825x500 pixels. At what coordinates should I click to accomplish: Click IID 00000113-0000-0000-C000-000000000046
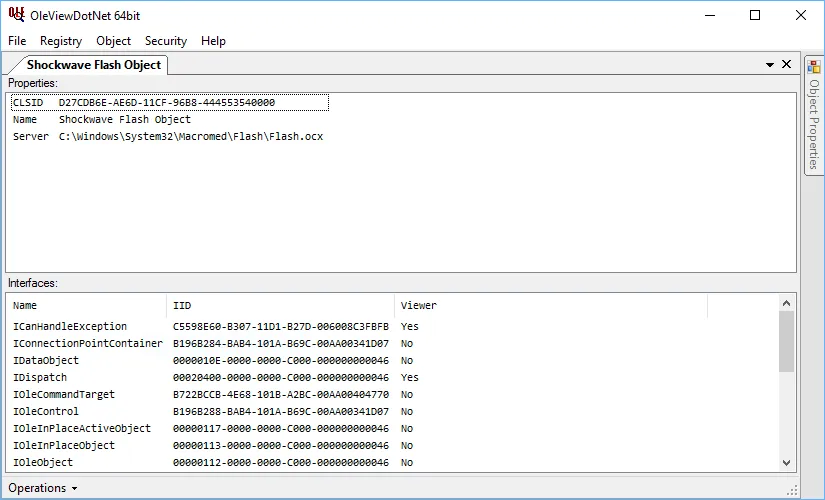(281, 445)
